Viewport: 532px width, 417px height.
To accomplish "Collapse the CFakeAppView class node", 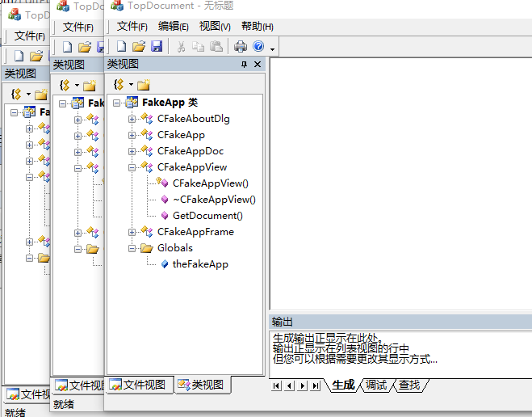I will tap(132, 167).
